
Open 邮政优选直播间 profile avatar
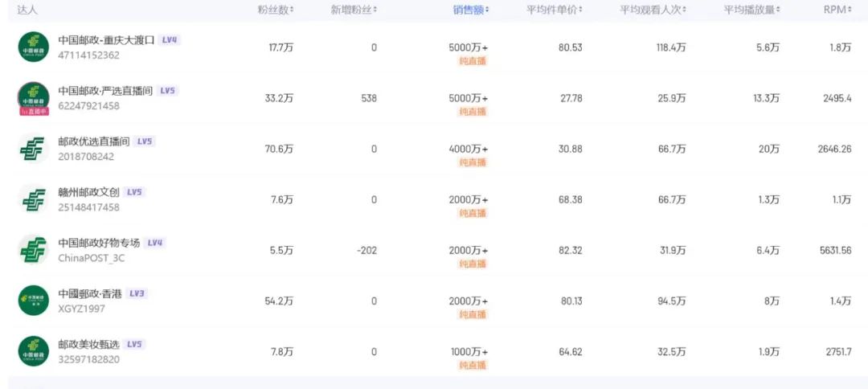pyautogui.click(x=33, y=149)
